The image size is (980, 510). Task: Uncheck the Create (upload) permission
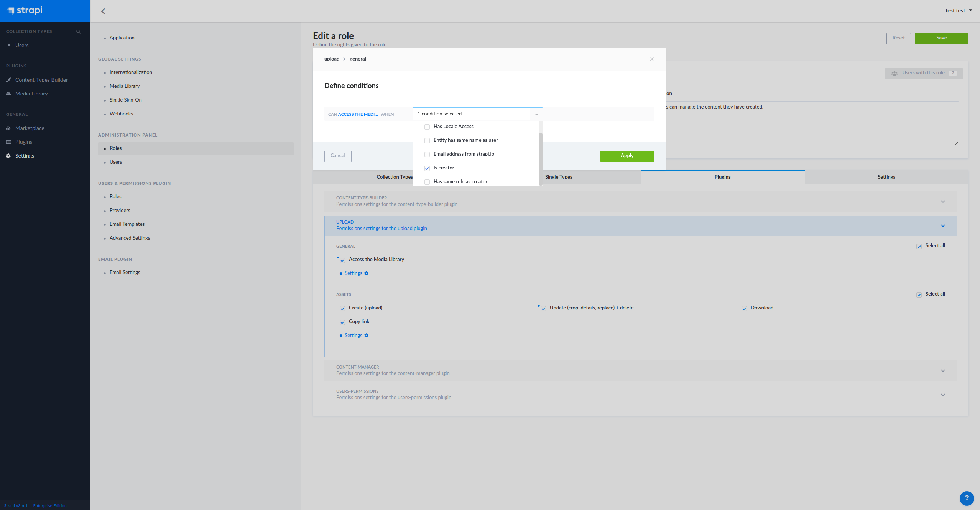[342, 308]
